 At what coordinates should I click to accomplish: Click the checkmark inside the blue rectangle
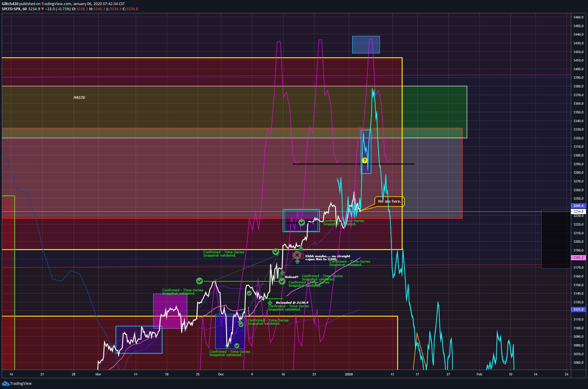[237, 346]
